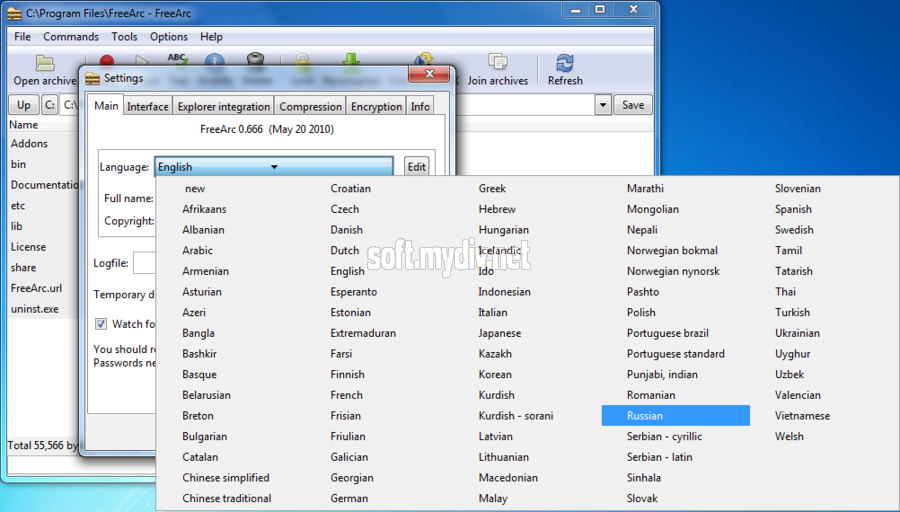Open the Options menu
The height and width of the screenshot is (512, 900).
coord(169,37)
